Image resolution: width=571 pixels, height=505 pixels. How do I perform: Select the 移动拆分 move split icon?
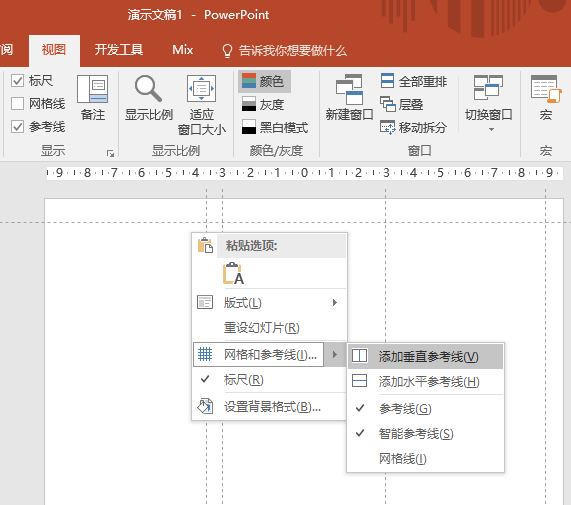387,127
